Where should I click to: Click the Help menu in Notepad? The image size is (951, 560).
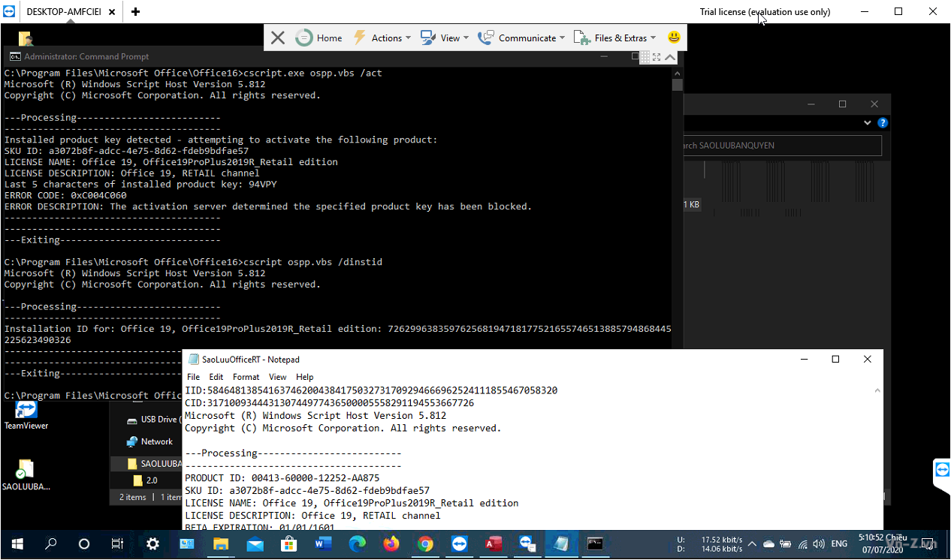304,377
